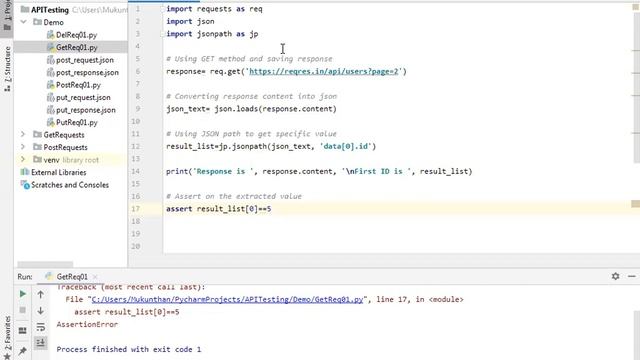Click the Stop process icon in Run panel

click(23, 311)
